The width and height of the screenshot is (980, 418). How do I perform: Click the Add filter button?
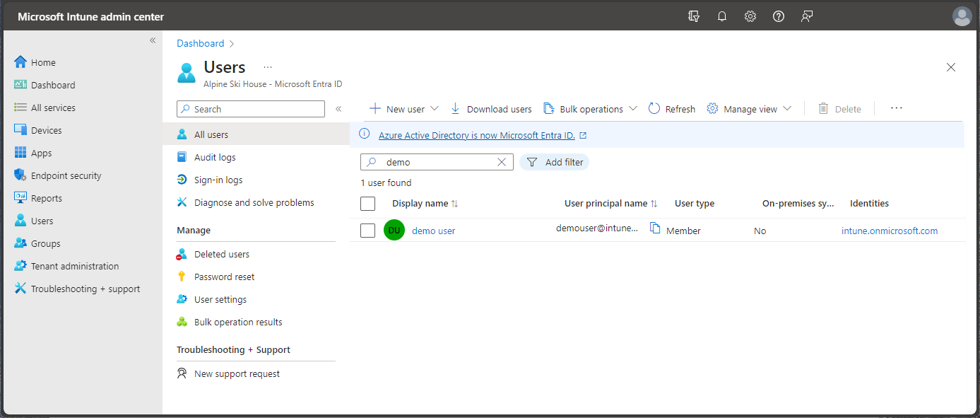tap(554, 162)
